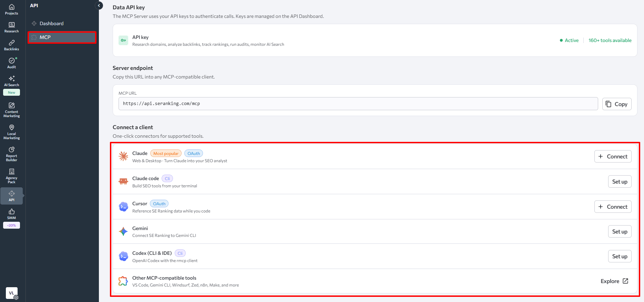This screenshot has height=302, width=644.
Task: Click the 'Most popular' badge
Action: [x=166, y=153]
